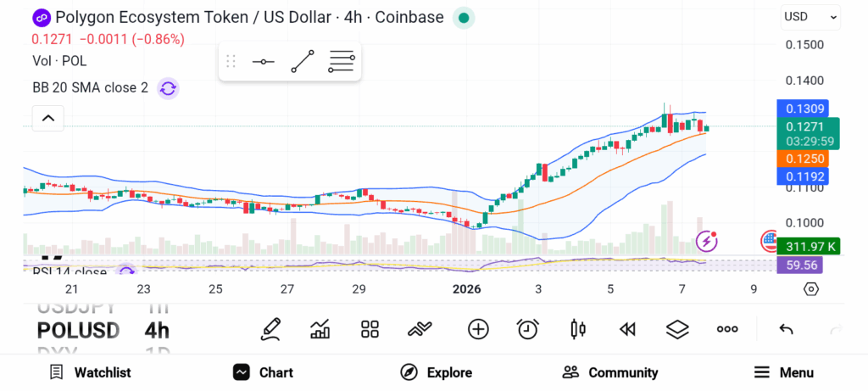The width and height of the screenshot is (868, 391).
Task: Go to the Explore tab
Action: (436, 372)
